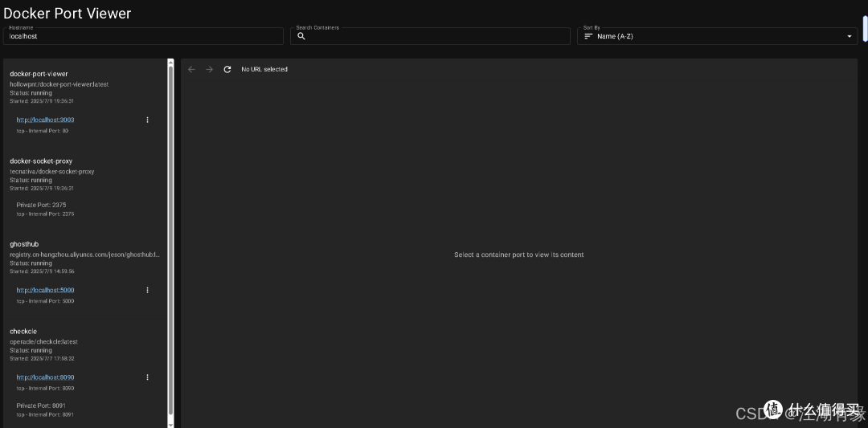Screen dimensions: 868x428
Task: Expand the Sort By dropdown arrow
Action: 850,36
